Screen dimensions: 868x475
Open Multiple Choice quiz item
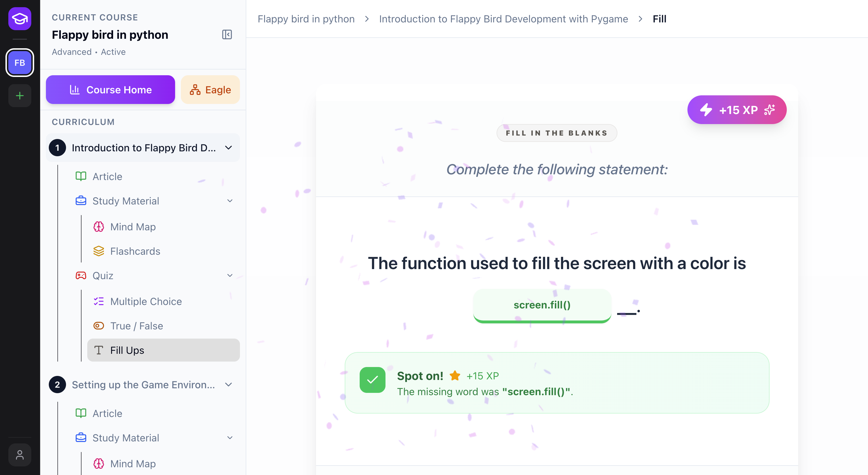pos(146,301)
